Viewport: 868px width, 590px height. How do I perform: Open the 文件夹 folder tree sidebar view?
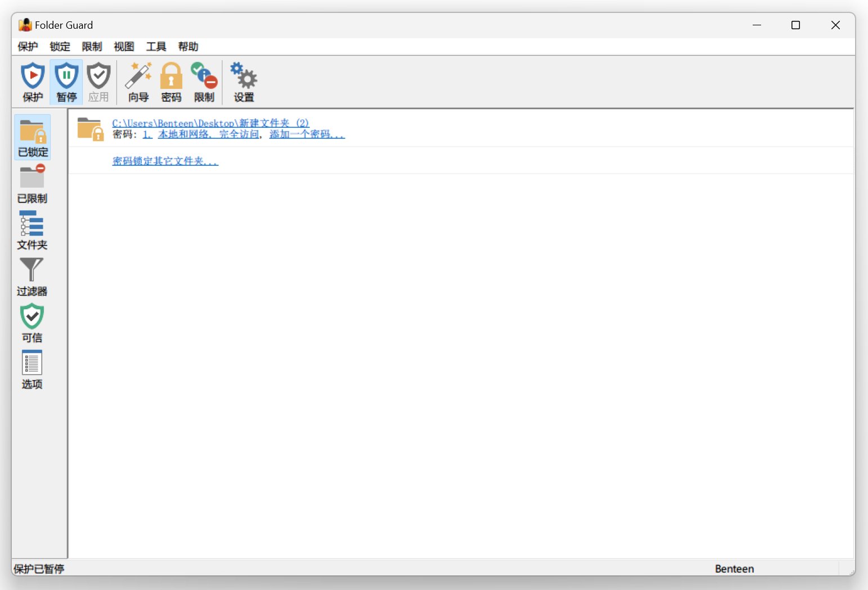point(33,230)
